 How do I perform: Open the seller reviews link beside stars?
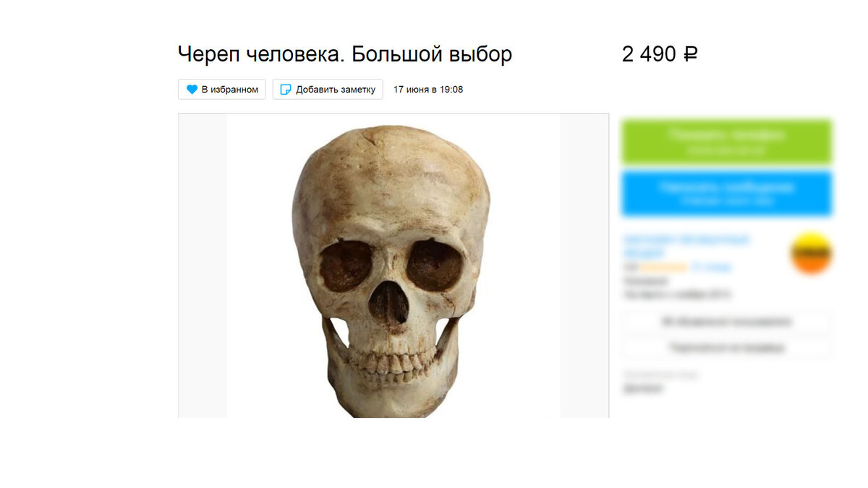coord(712,267)
